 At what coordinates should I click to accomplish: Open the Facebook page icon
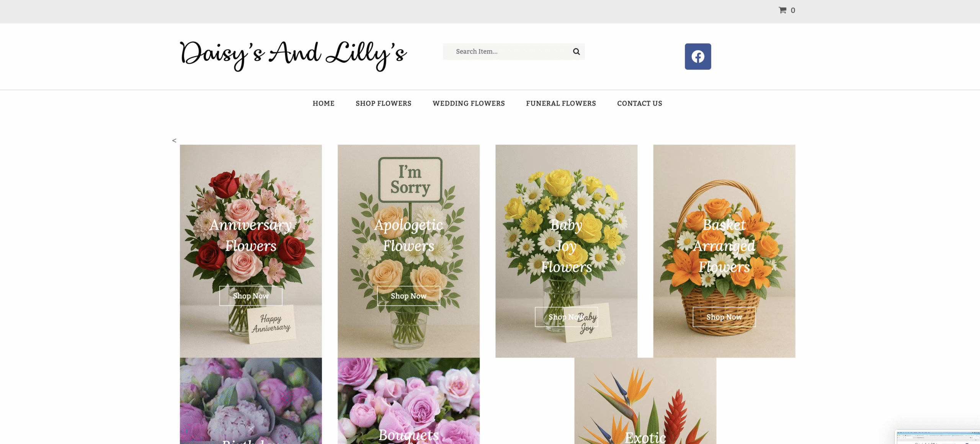pos(698,57)
